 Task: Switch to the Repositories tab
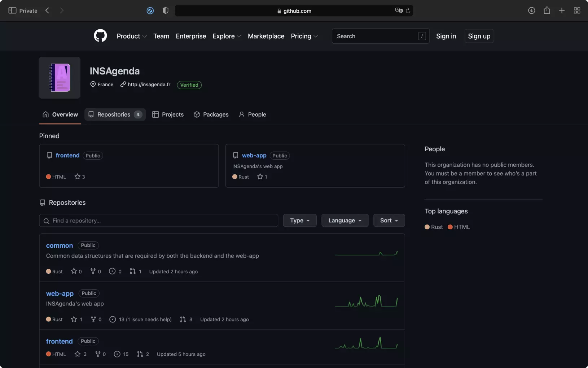pyautogui.click(x=115, y=114)
